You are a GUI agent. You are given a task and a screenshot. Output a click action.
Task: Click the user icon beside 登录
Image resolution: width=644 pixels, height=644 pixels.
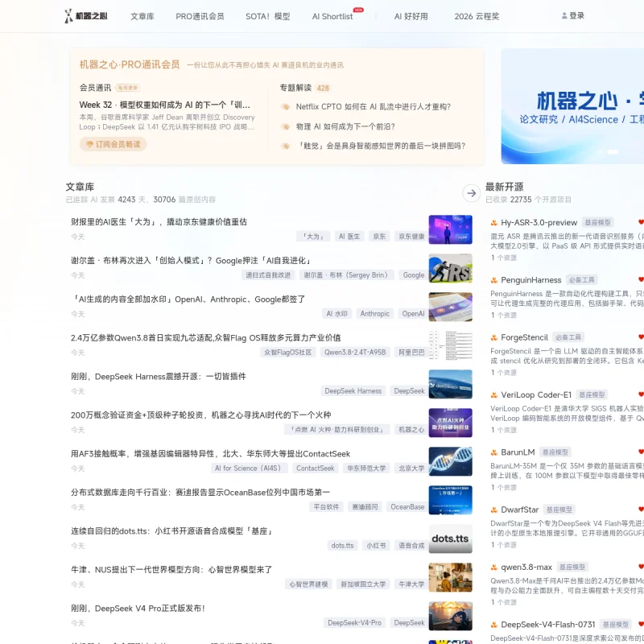click(564, 15)
